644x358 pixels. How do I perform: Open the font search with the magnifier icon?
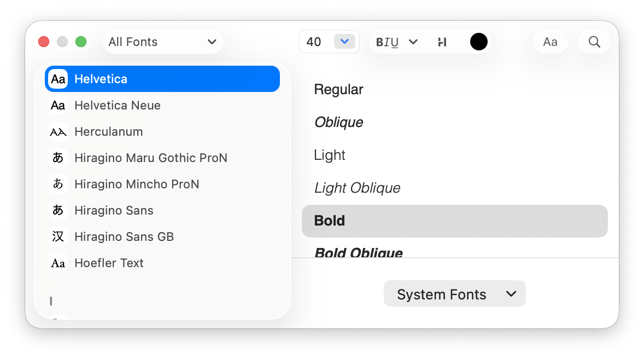594,42
